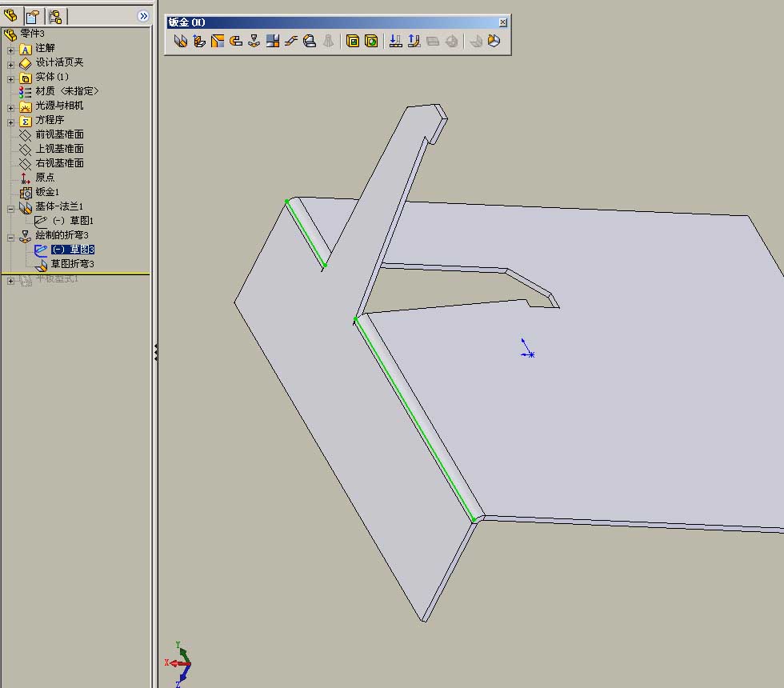784x688 pixels.
Task: Select the Fold tool icon
Action: 414,41
